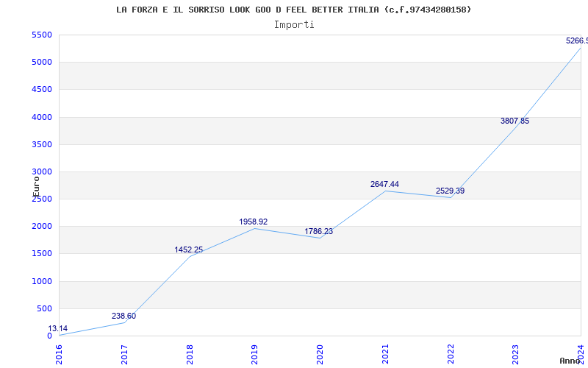Viewport: 588px width, 368px height.
Task: Click the chart title mentioning LA FORZA E IL SORRISO
Action: tap(293, 10)
